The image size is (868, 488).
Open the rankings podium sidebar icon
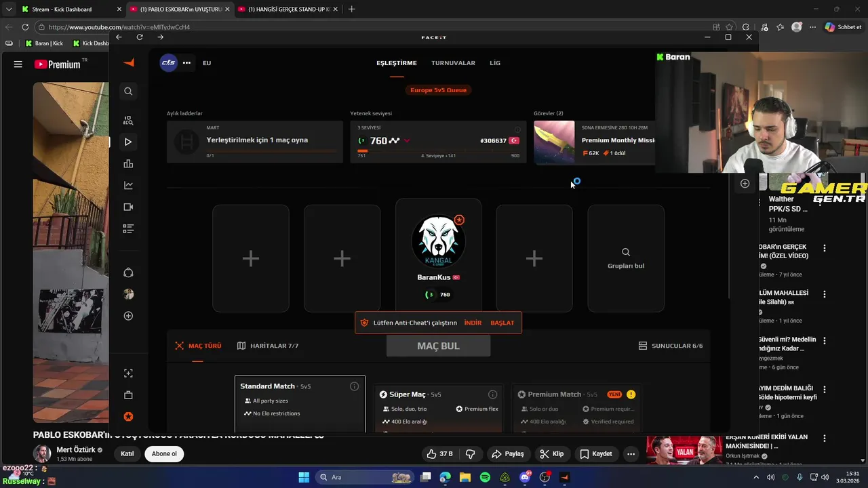(x=128, y=163)
